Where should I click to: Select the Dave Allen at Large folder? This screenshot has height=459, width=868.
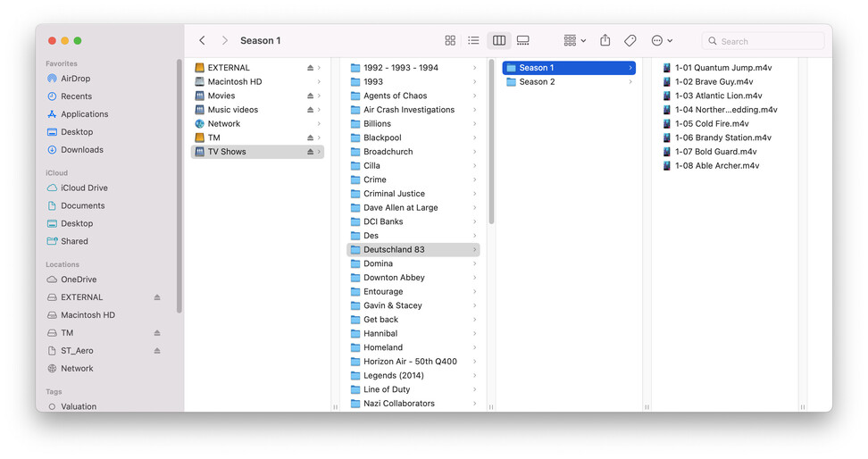(x=413, y=208)
